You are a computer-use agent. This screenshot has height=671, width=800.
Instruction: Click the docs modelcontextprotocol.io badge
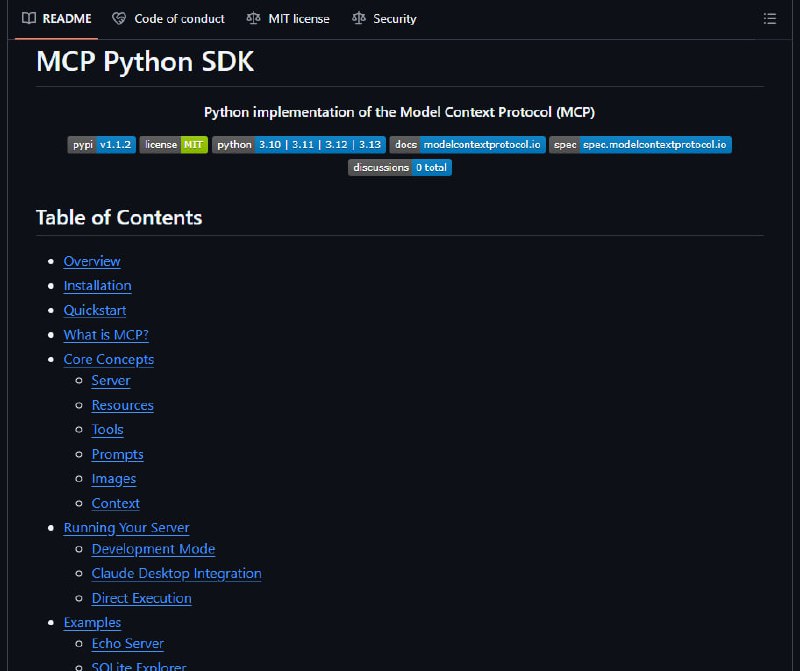coord(467,144)
